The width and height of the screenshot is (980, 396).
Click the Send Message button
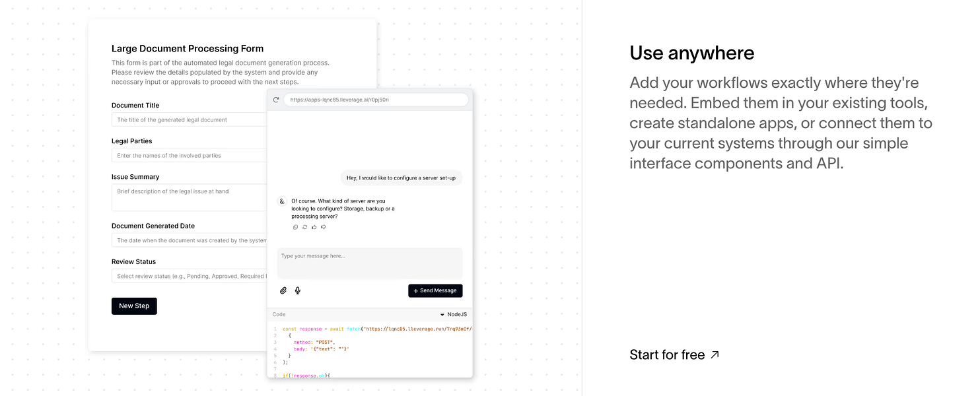435,290
